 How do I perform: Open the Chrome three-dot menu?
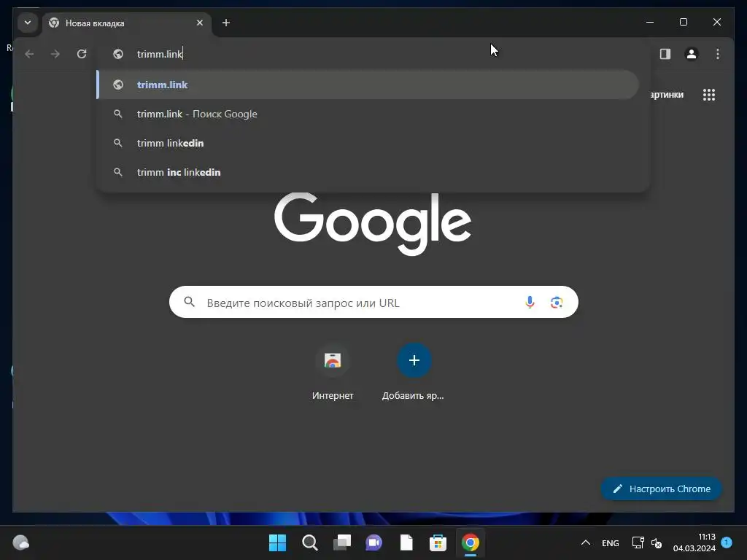[718, 54]
